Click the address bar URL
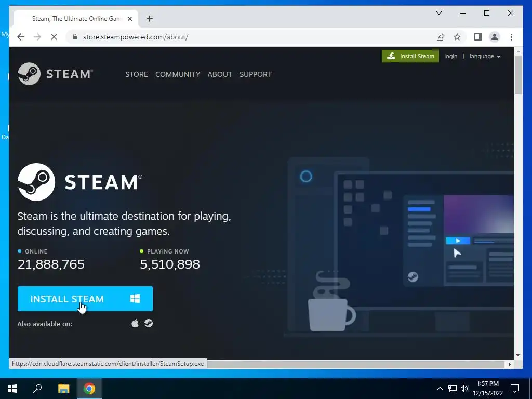Image resolution: width=532 pixels, height=399 pixels. (136, 37)
